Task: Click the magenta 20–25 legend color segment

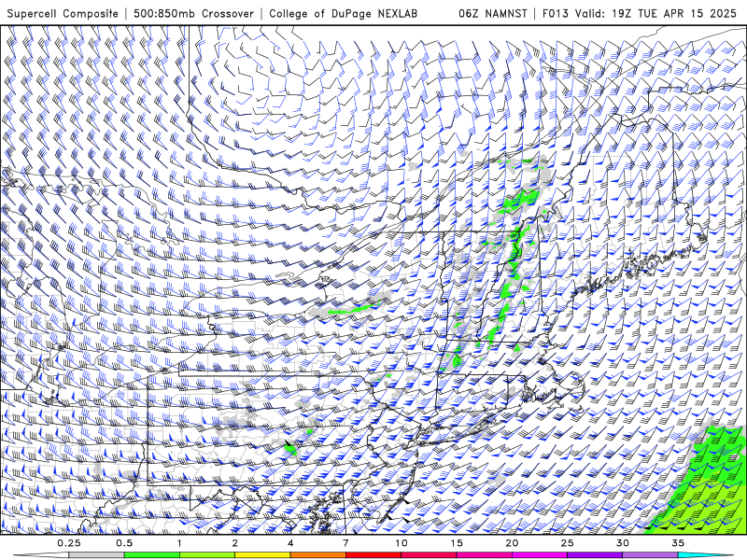Action: click(540, 555)
